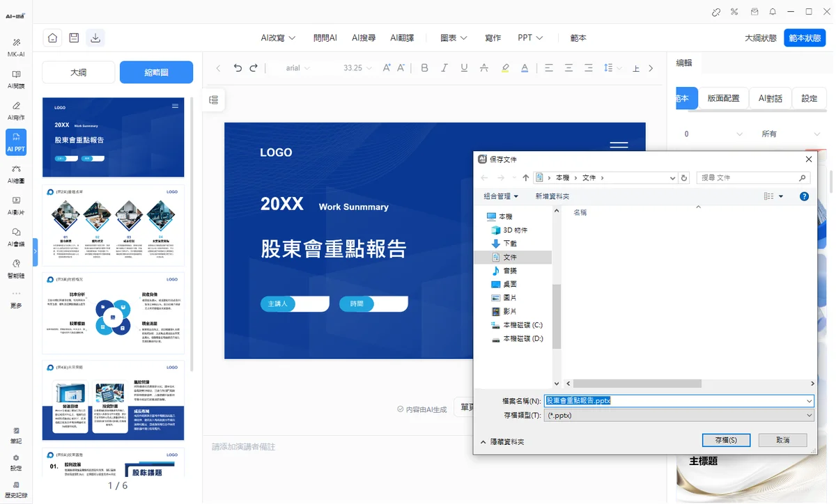
Task: Toggle underline formatting
Action: point(464,68)
